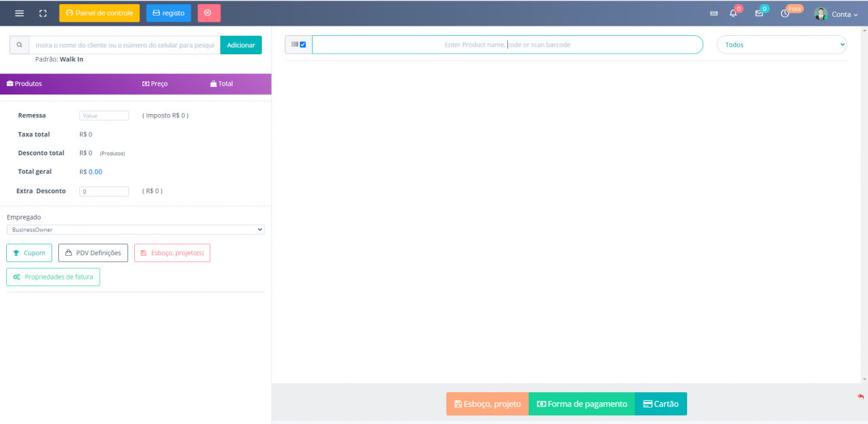The width and height of the screenshot is (868, 424).
Task: Open the messages envelope icon
Action: pyautogui.click(x=759, y=14)
